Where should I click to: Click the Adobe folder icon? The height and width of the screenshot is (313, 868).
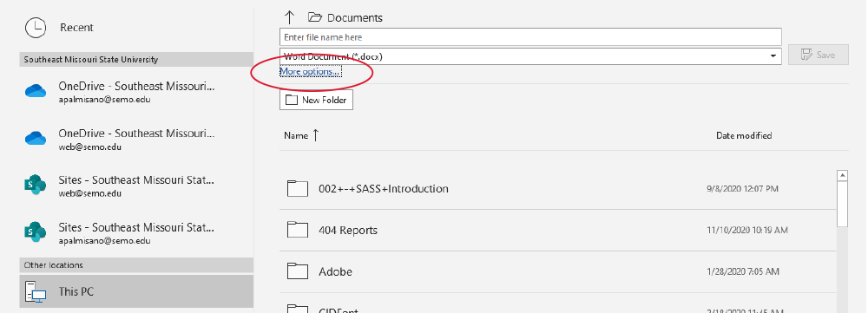click(x=297, y=271)
